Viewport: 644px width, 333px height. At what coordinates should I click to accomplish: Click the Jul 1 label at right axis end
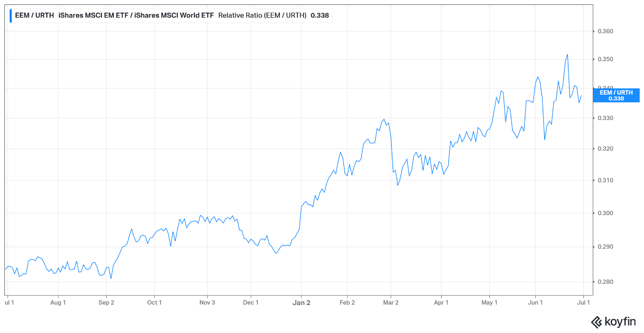pos(584,302)
